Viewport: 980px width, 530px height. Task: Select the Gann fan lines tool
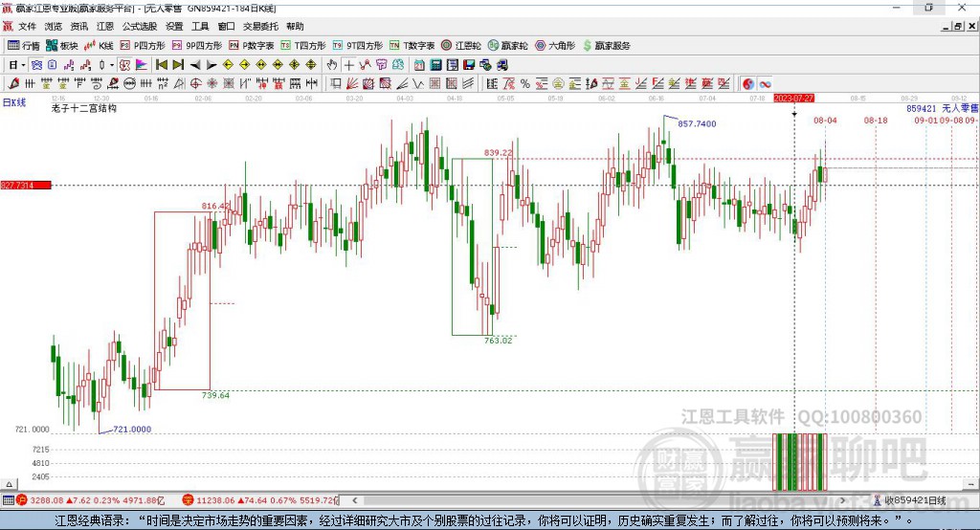click(352, 84)
